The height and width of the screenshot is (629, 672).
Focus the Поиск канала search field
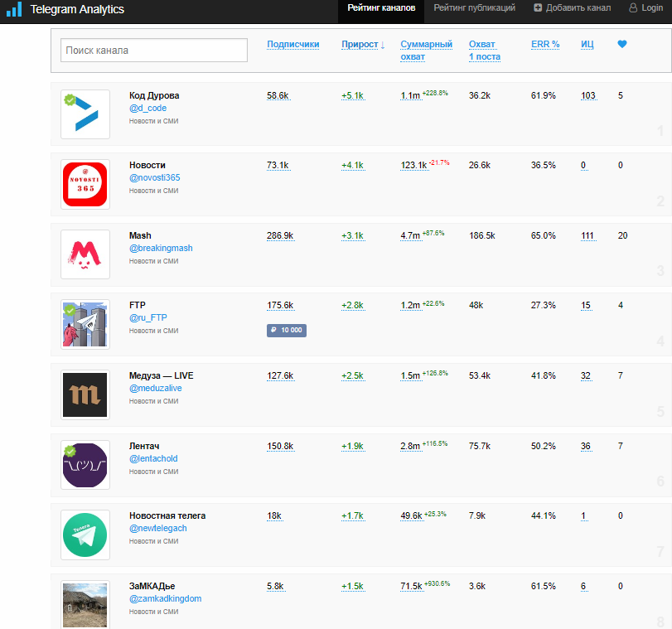154,51
